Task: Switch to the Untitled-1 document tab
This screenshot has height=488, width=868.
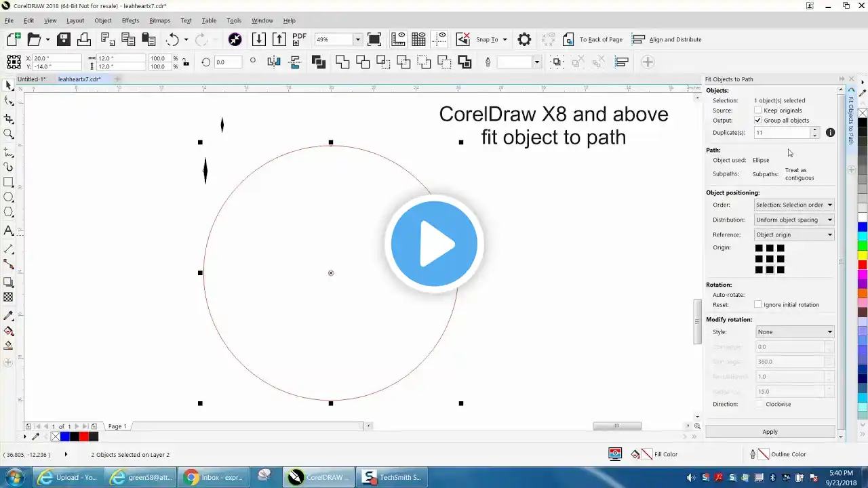Action: (31, 79)
